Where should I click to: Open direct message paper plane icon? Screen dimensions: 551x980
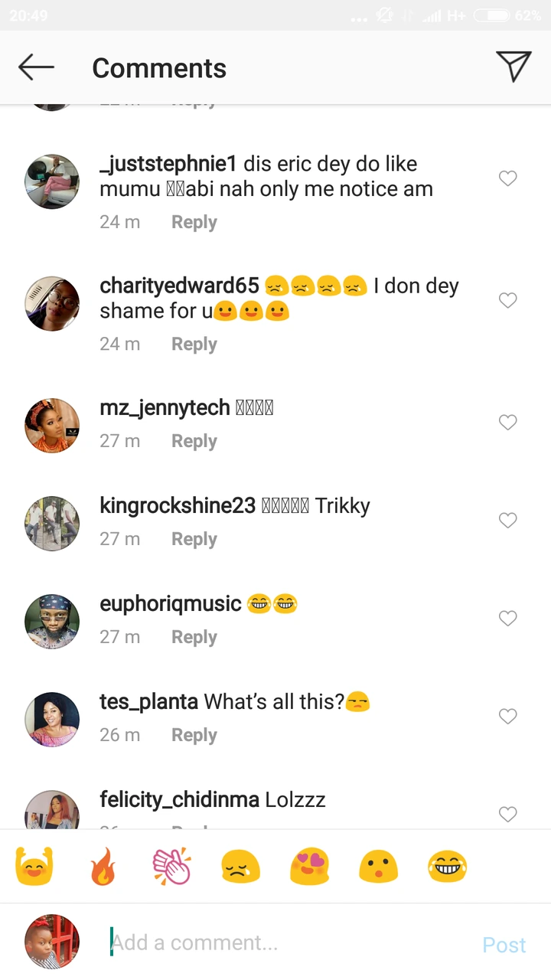coord(513,67)
